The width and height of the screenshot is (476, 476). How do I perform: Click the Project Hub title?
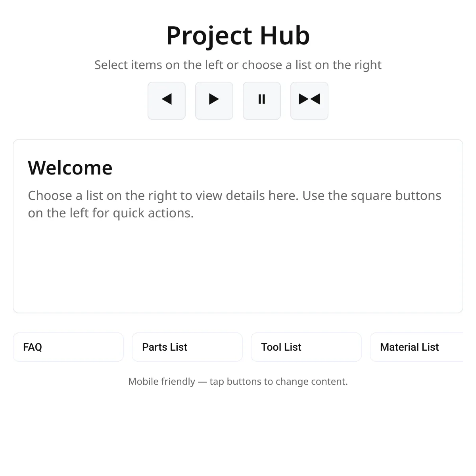(238, 36)
